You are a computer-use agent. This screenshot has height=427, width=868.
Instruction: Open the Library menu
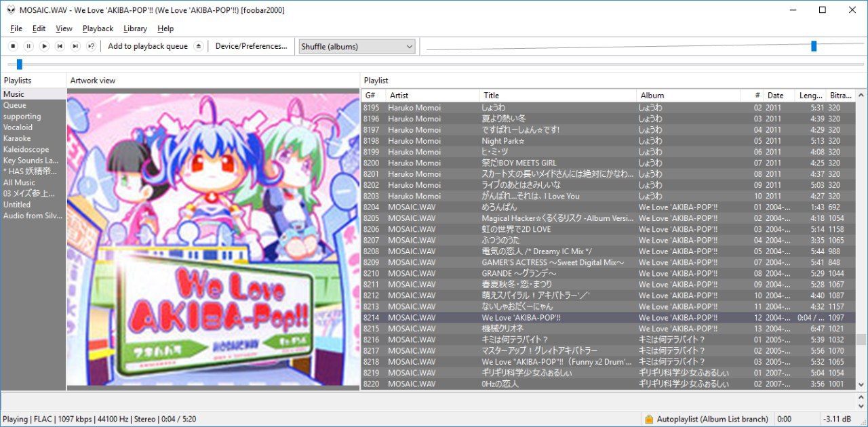click(x=135, y=28)
